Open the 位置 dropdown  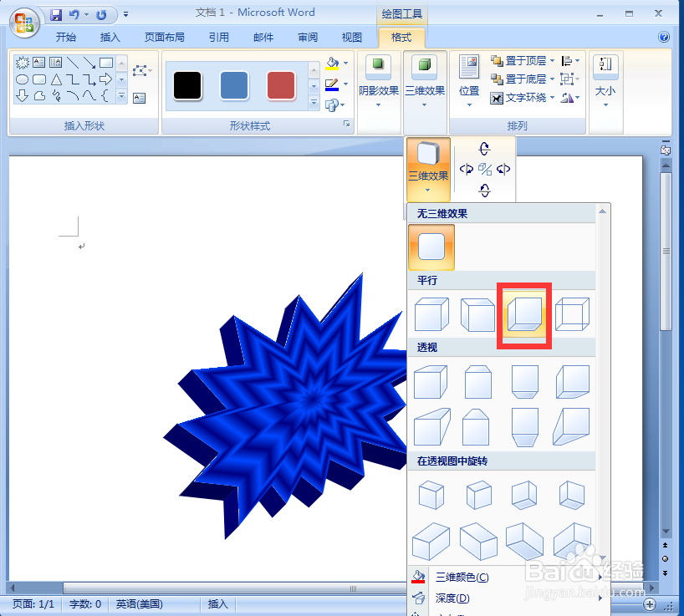coord(469,80)
